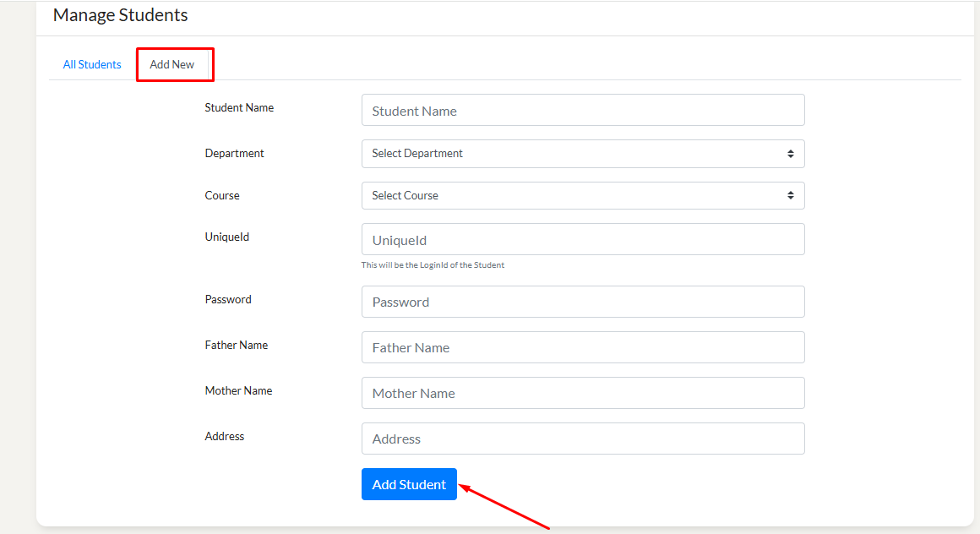The height and width of the screenshot is (534, 980).
Task: Click the Department form label
Action: pos(234,154)
